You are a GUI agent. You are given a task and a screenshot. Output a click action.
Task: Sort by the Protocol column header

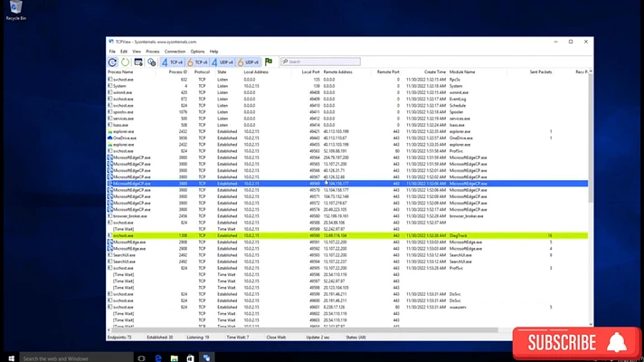(202, 71)
